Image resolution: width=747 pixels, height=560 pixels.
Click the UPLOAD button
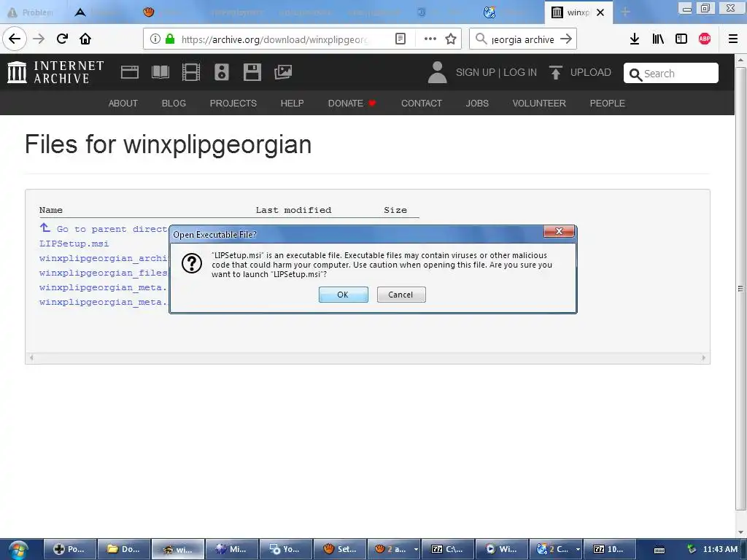click(x=580, y=72)
